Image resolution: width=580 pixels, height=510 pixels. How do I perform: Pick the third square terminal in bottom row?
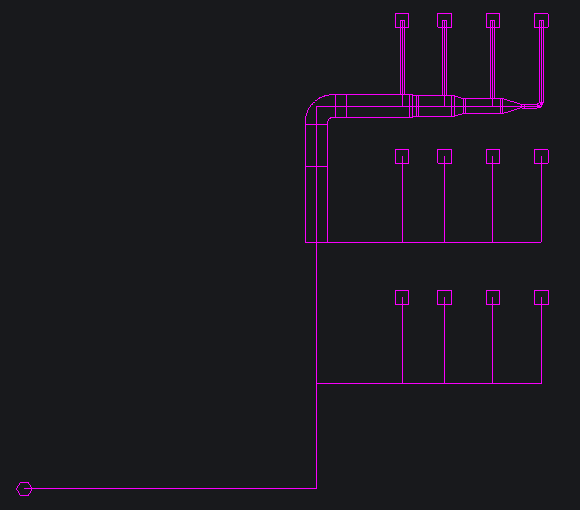493,297
